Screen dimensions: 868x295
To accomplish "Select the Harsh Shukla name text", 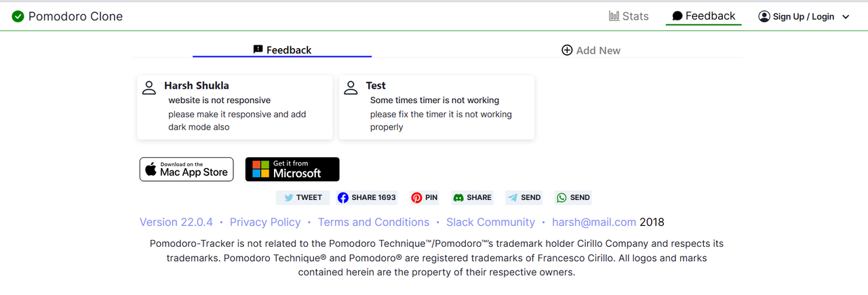I will point(197,85).
